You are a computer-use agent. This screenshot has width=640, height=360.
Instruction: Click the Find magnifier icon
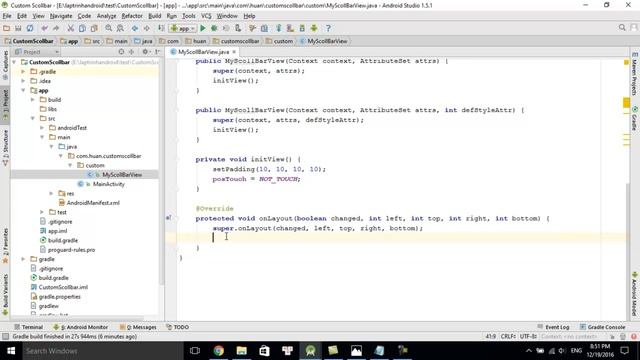[109, 28]
